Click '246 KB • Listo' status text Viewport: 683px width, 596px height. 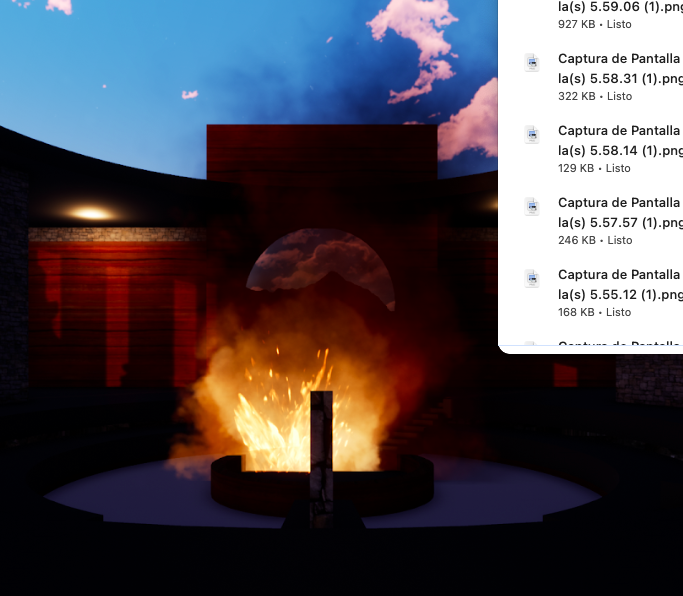595,240
